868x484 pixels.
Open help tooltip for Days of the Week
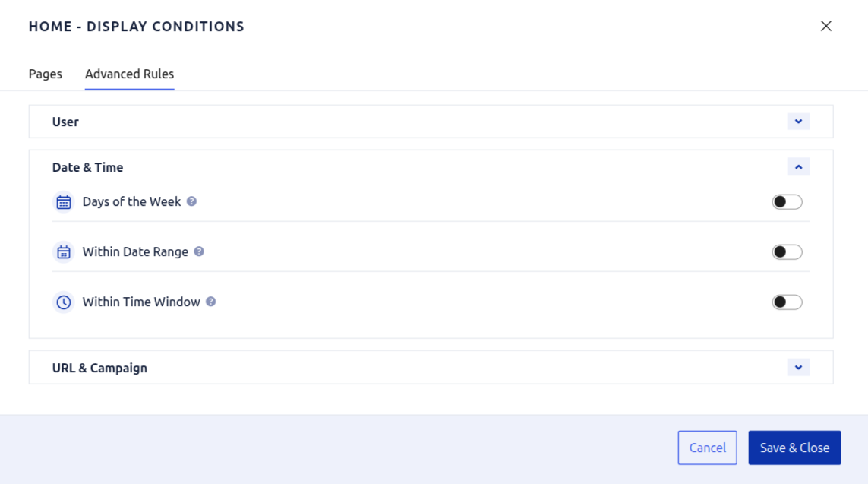pyautogui.click(x=192, y=201)
